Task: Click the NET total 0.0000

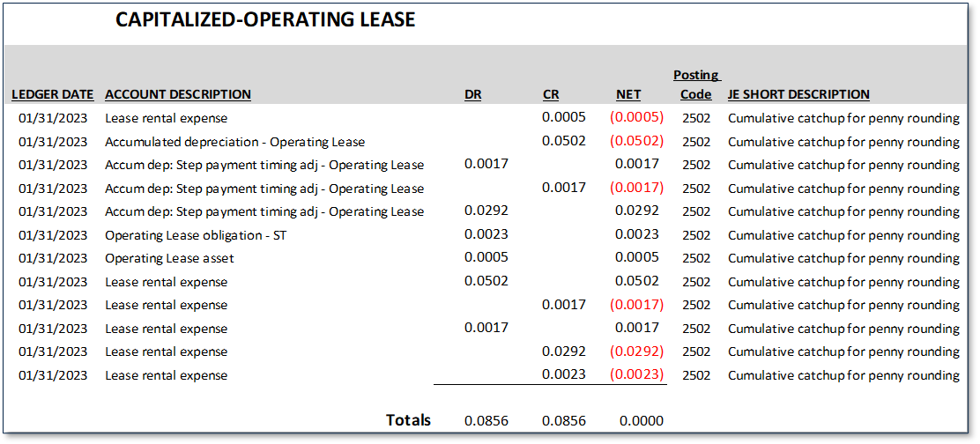Action: 642,421
